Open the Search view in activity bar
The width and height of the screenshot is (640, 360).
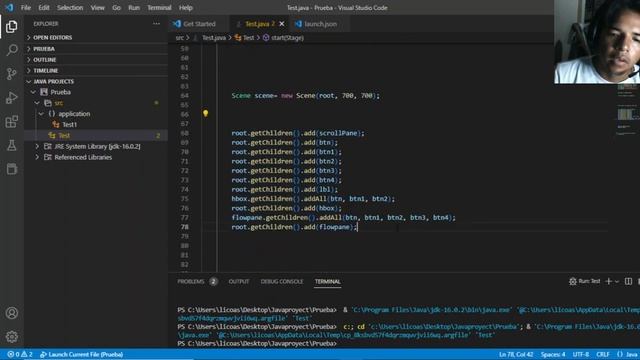point(11,50)
